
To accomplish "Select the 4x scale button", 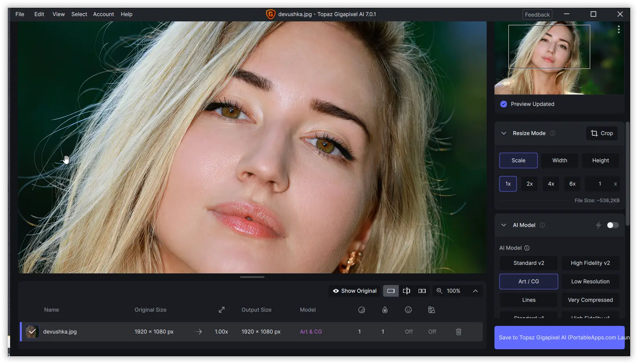I will click(551, 184).
